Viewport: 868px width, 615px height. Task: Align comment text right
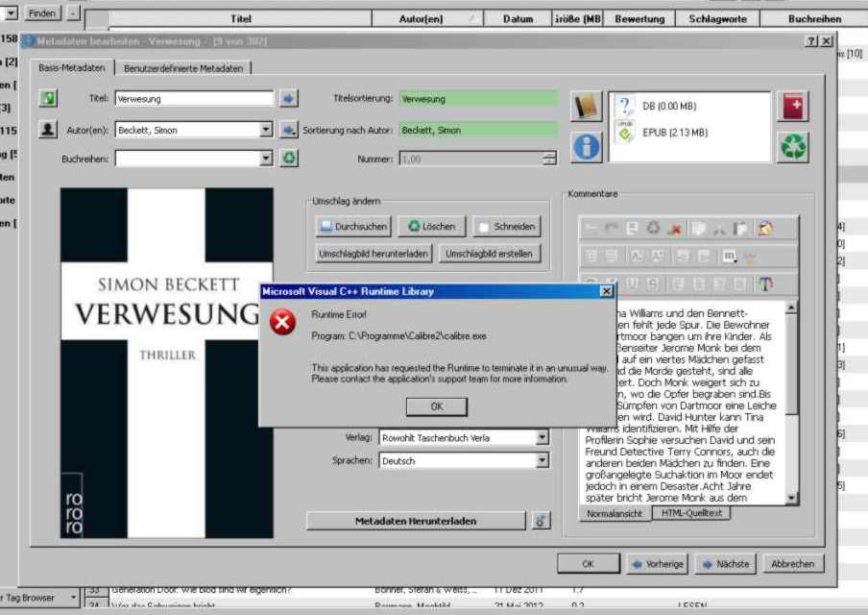[x=719, y=284]
